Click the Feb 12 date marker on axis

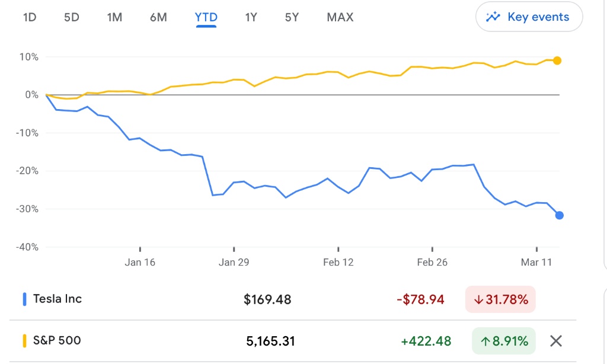(338, 262)
